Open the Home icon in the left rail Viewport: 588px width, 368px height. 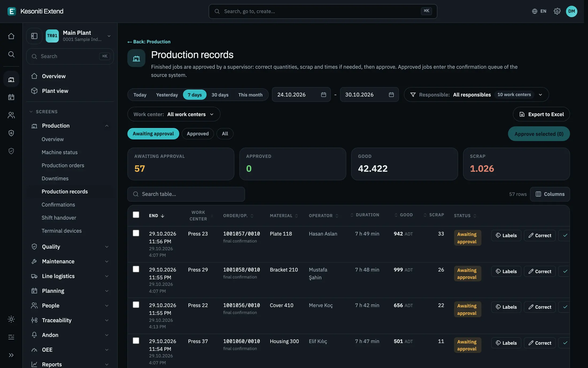click(11, 36)
